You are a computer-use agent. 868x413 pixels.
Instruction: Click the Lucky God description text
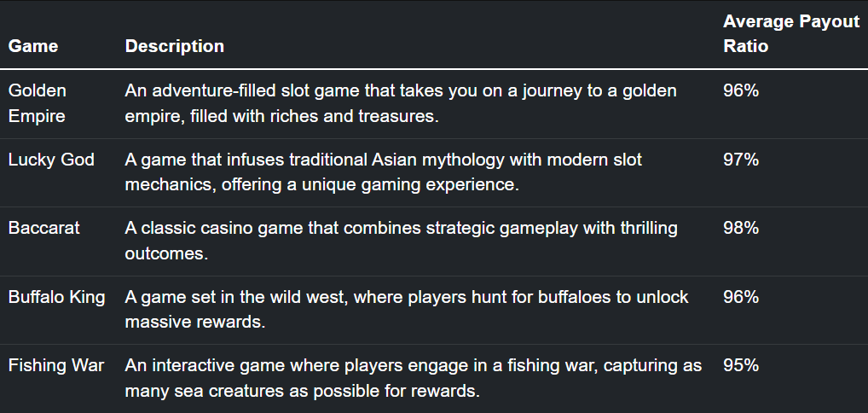pyautogui.click(x=384, y=172)
